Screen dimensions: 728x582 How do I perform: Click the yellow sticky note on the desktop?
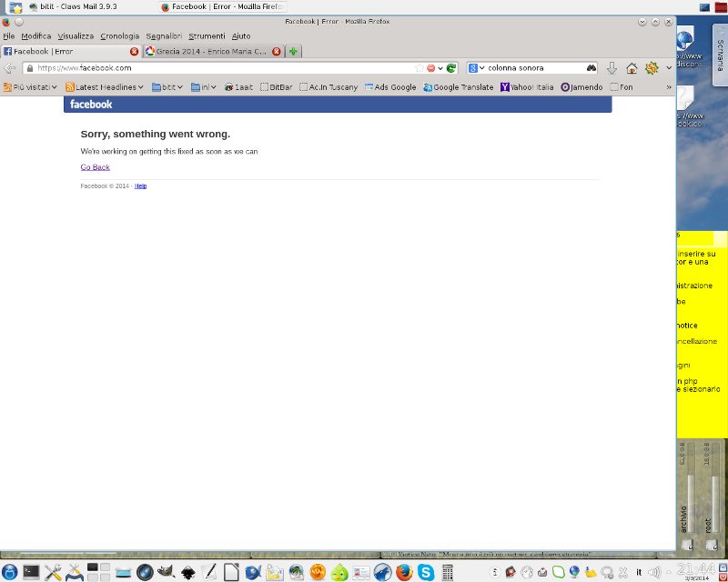tap(702, 334)
